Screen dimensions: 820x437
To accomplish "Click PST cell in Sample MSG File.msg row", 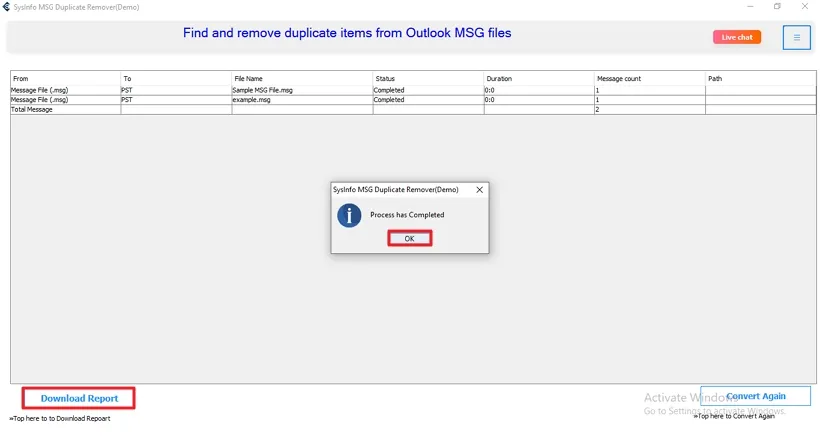I will tap(176, 90).
